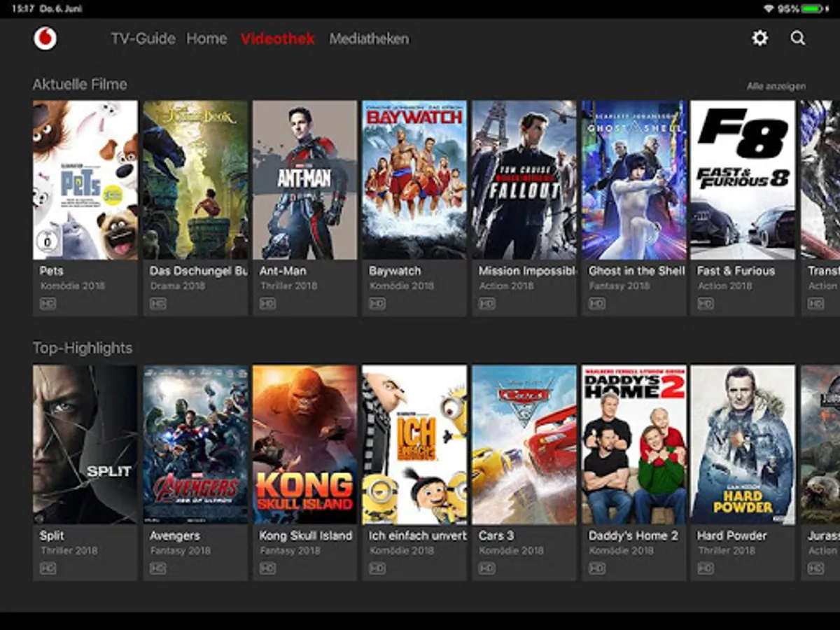Click the Alle anzeigen link
Viewport: 840px width, 630px height.
pos(776,86)
